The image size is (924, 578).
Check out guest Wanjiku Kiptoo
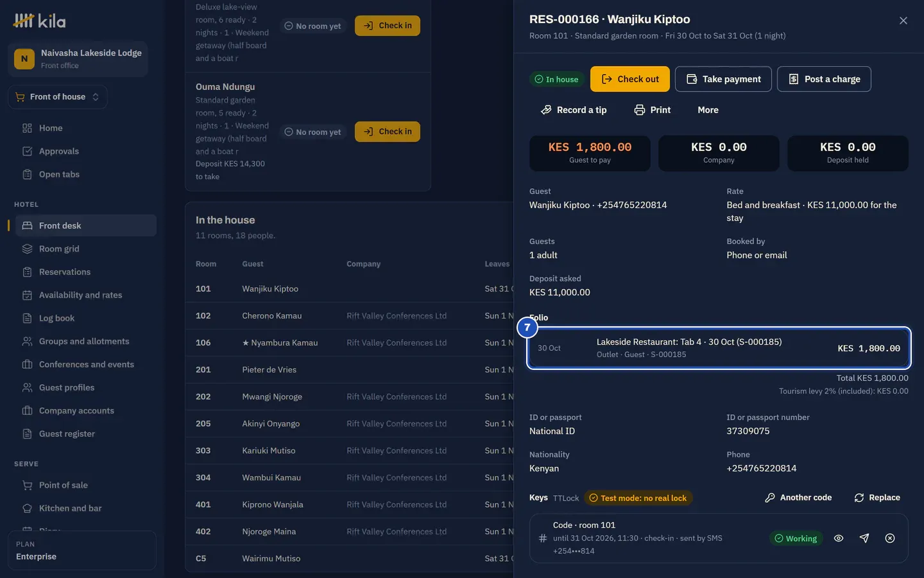(630, 79)
